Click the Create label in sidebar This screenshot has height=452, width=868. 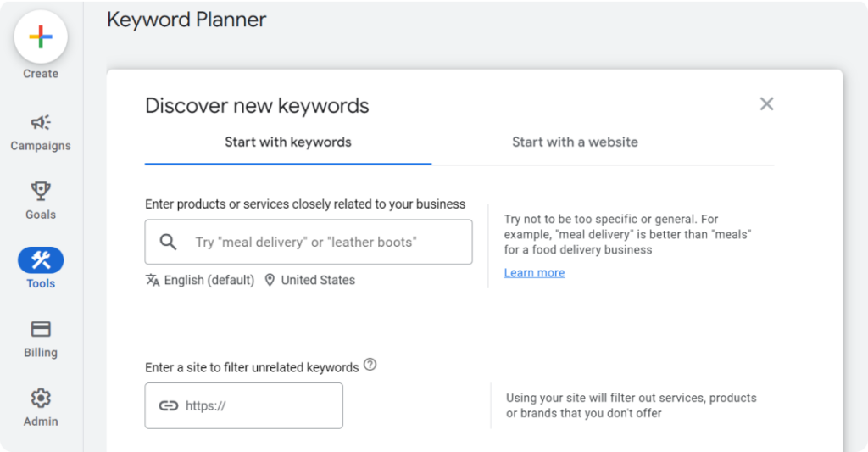(41, 74)
